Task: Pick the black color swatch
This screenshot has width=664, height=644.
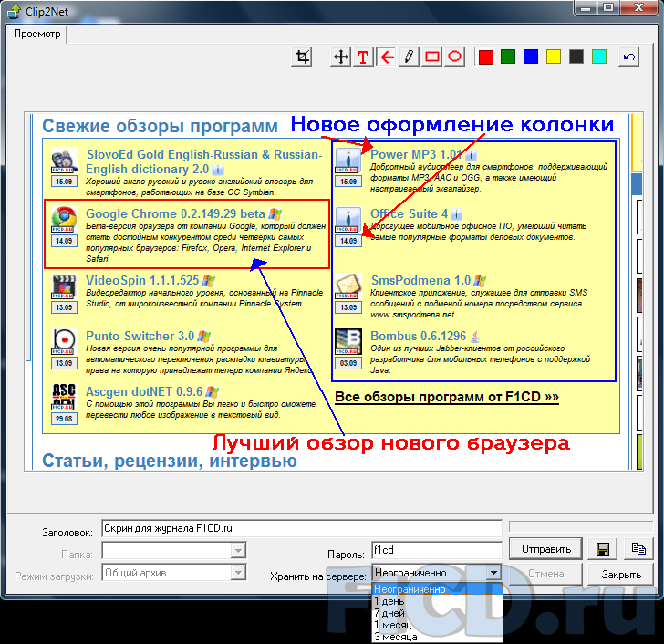Action: pos(576,57)
